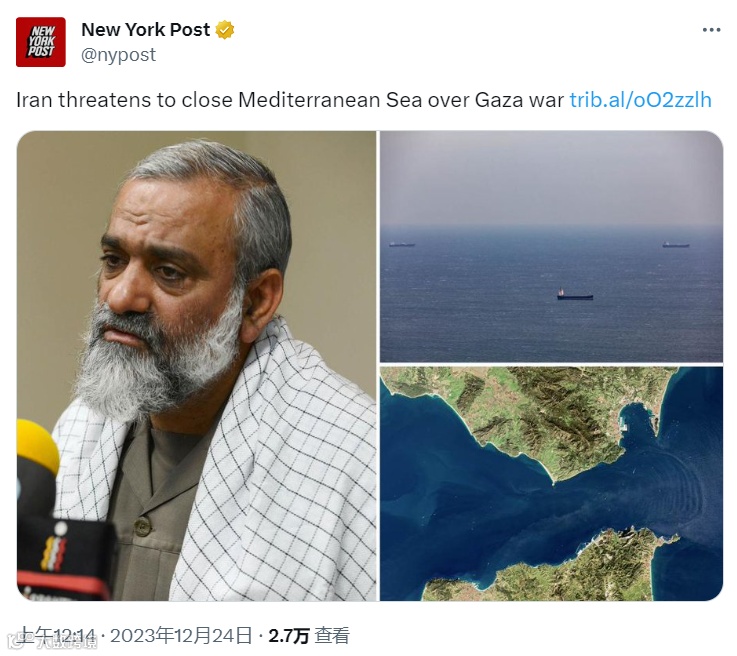The image size is (737, 656).
Task: Click the ship in the sea photo center
Action: coord(575,295)
